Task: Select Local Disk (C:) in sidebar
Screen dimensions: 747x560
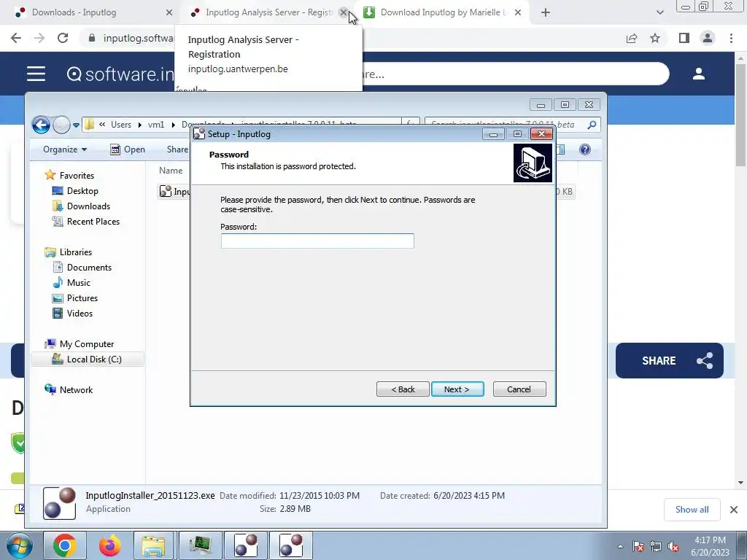Action: click(x=88, y=359)
